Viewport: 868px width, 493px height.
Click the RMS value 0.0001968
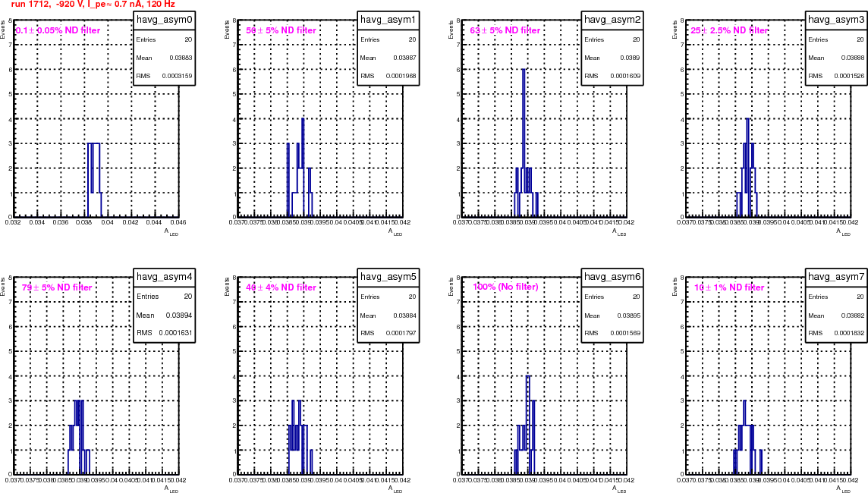[x=401, y=76]
